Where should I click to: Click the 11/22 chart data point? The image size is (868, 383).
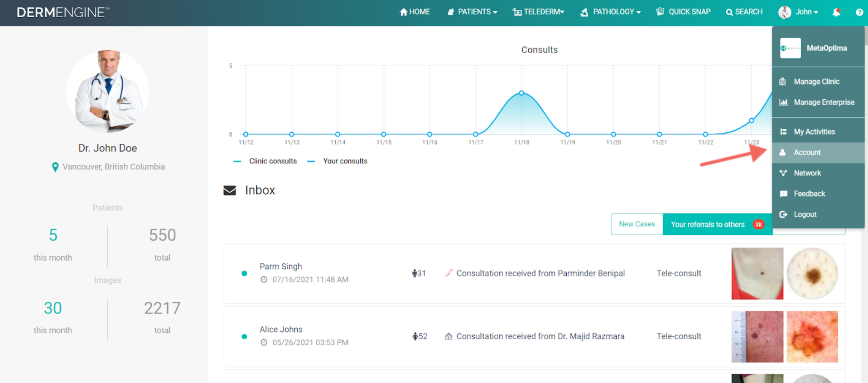[705, 134]
